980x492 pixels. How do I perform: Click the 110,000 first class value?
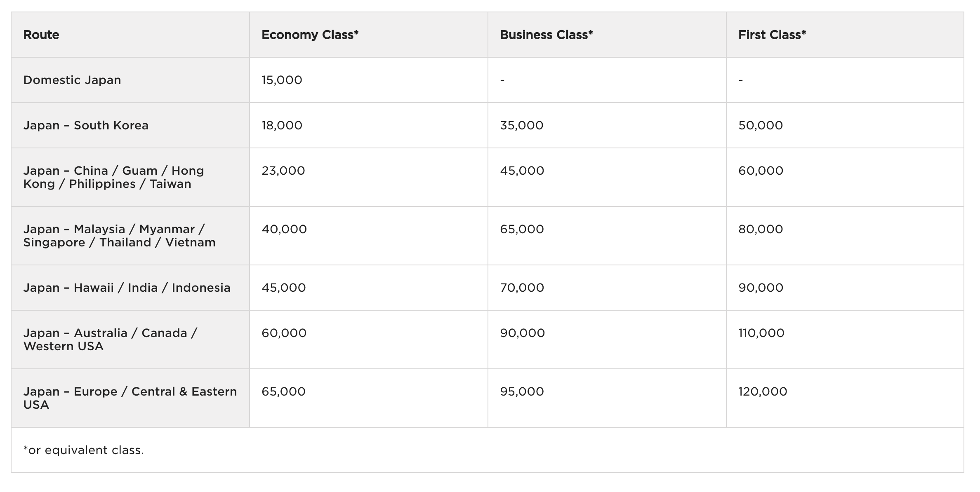[x=761, y=333]
